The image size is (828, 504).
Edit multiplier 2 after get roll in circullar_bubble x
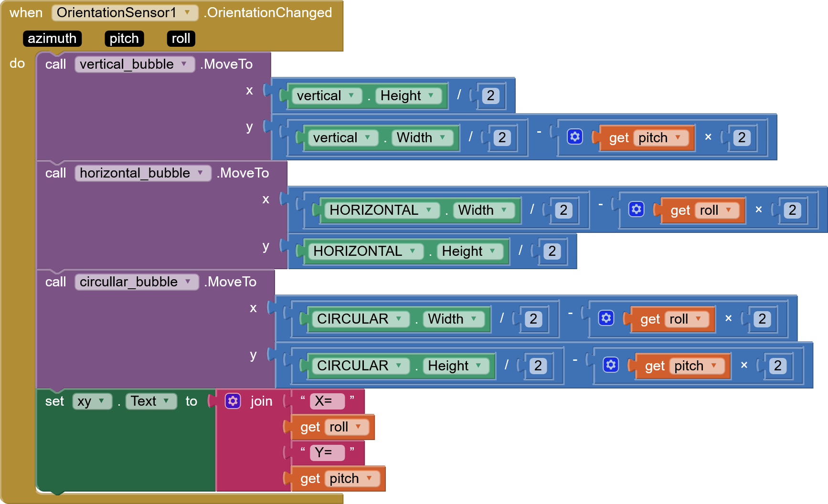click(762, 319)
